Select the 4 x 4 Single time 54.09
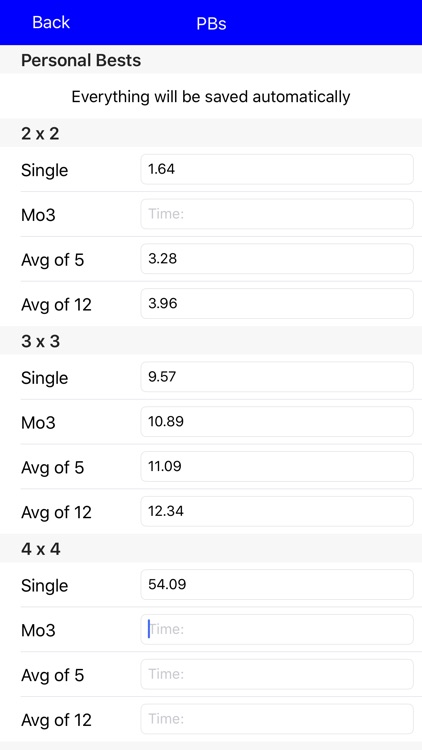 click(x=277, y=585)
